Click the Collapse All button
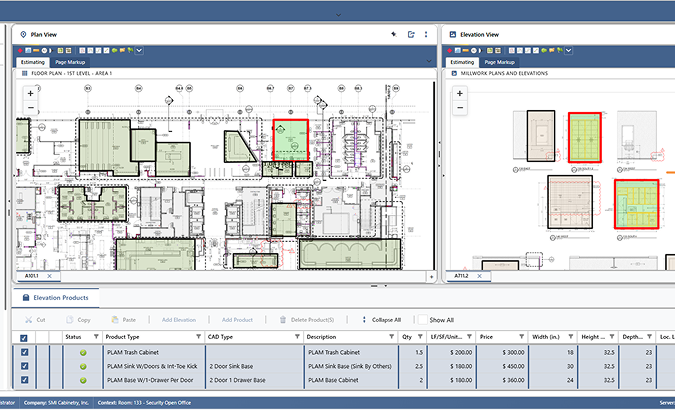This screenshot has width=676, height=410. pyautogui.click(x=381, y=320)
